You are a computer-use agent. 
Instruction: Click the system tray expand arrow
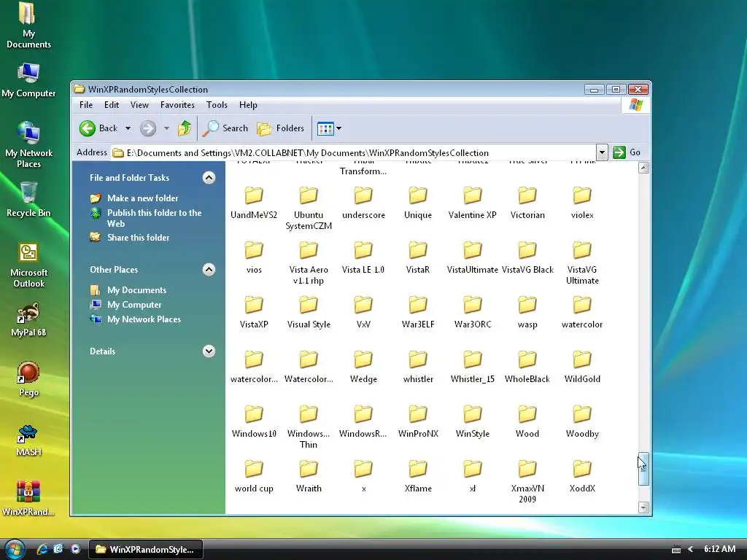[x=690, y=550]
